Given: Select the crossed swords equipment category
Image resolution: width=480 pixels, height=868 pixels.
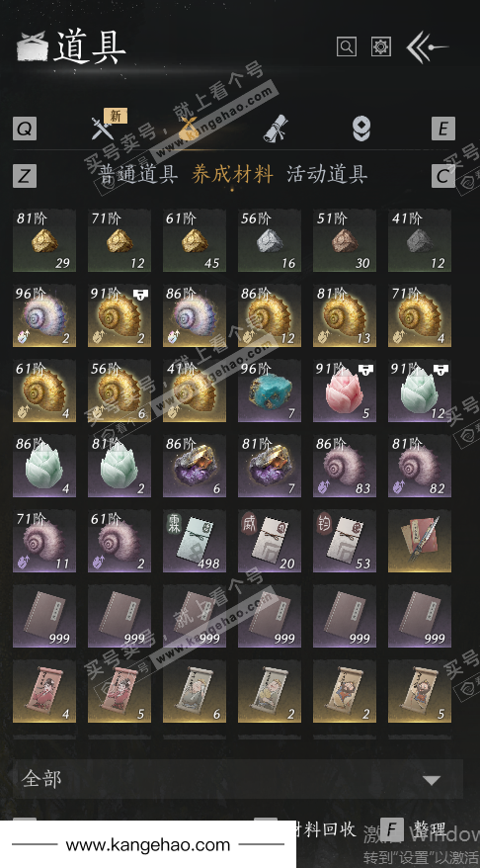Looking at the screenshot, I should 104,129.
